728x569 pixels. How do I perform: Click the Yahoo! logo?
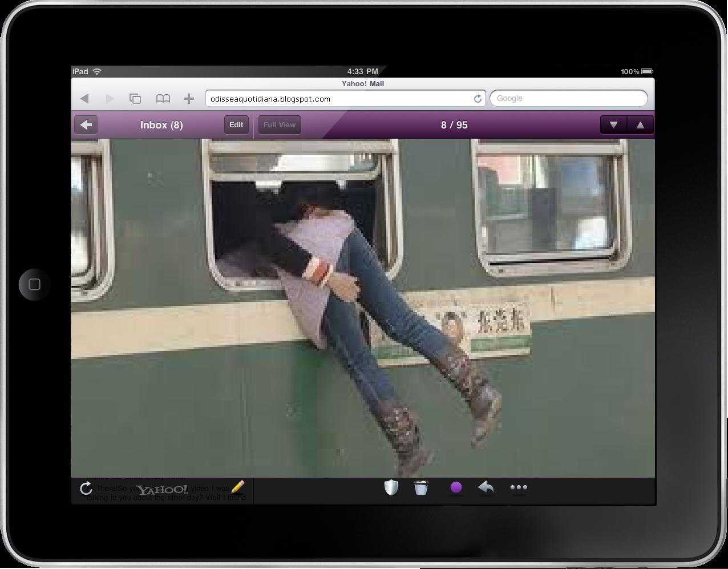click(x=164, y=489)
